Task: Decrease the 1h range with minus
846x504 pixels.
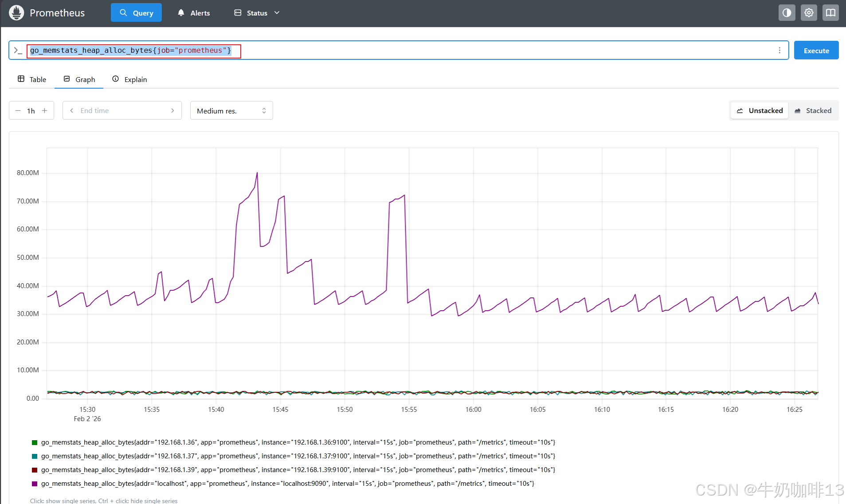Action: 18,111
